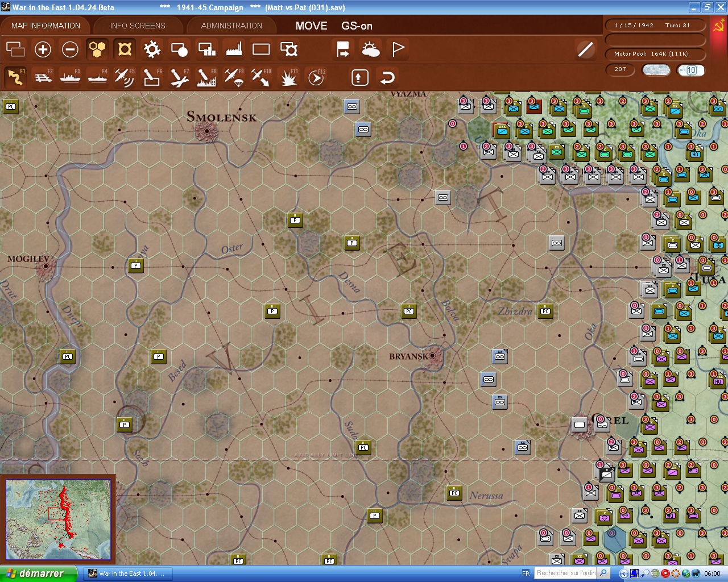
Task: Click the taskbar search magnifier button
Action: 604,573
